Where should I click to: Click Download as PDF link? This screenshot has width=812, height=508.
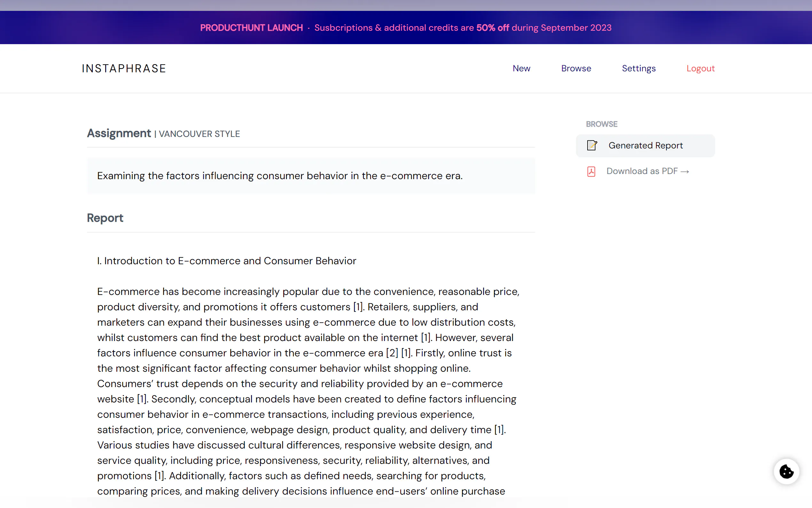(642, 171)
